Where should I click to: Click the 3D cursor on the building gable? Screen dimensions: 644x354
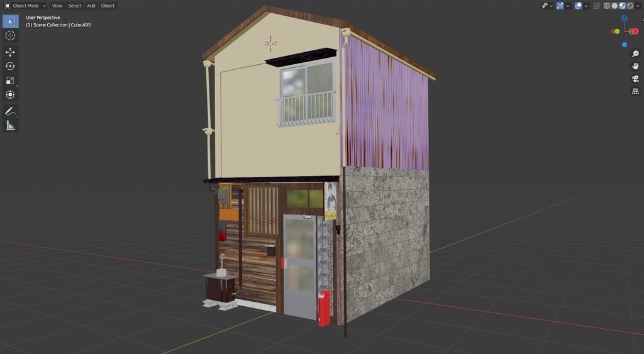(270, 43)
